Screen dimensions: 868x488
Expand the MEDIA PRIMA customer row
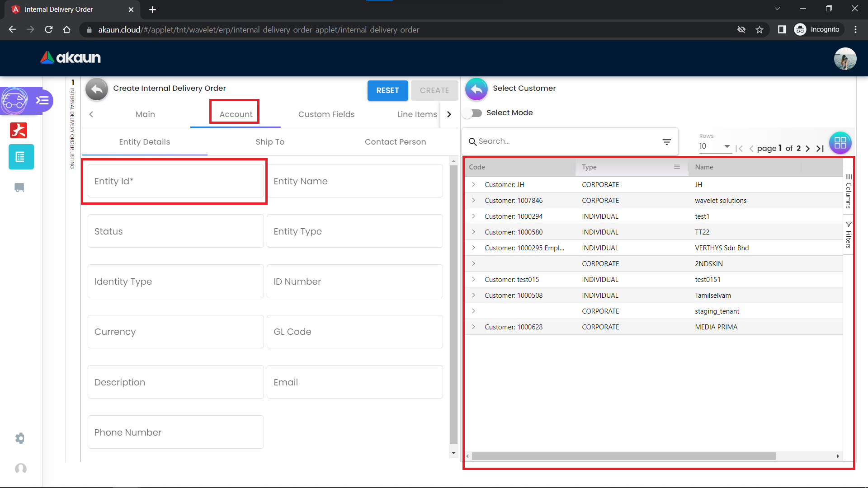tap(473, 327)
